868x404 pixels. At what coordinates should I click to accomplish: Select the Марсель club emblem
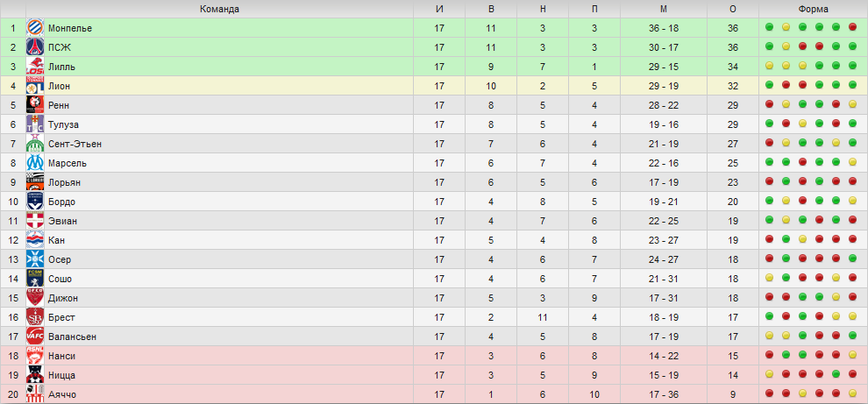pyautogui.click(x=35, y=163)
